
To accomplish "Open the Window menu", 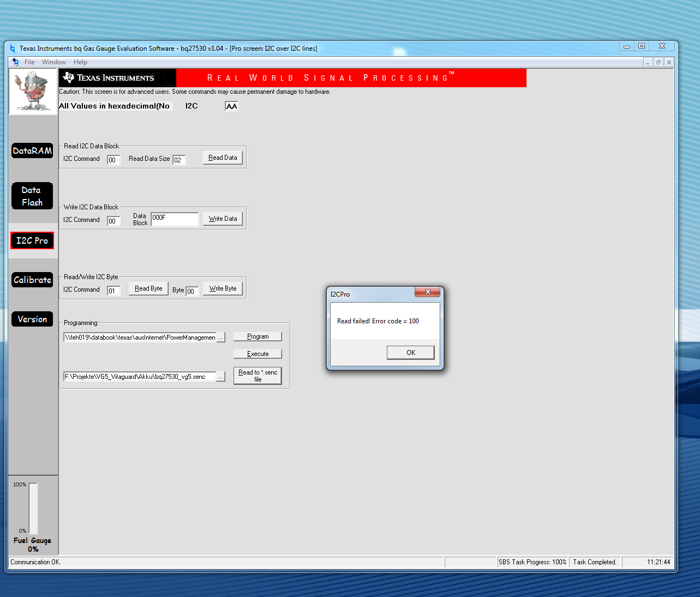I will coord(54,62).
